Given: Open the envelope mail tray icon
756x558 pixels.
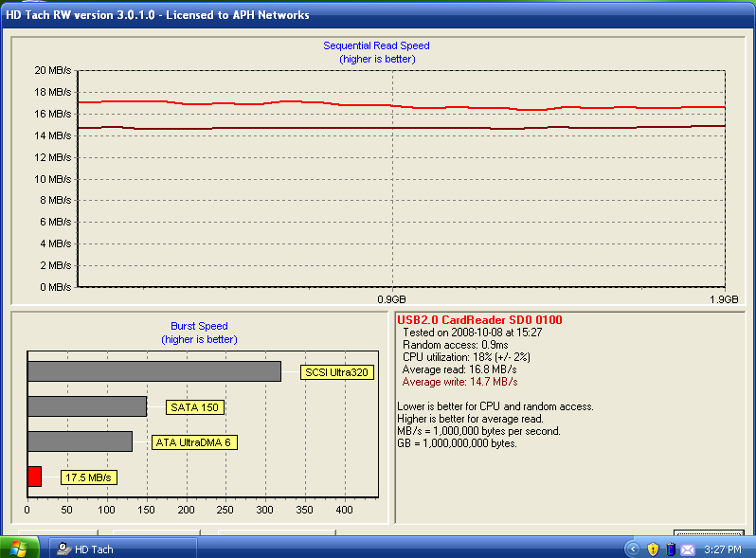Looking at the screenshot, I should [688, 549].
